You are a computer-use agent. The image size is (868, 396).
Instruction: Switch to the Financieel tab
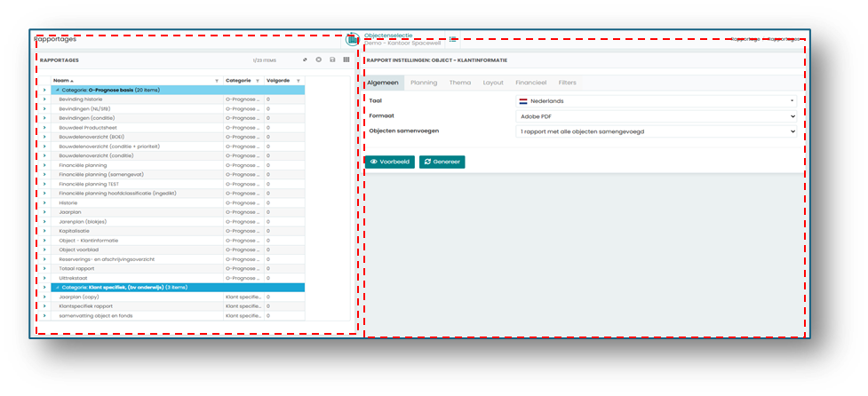(x=531, y=83)
